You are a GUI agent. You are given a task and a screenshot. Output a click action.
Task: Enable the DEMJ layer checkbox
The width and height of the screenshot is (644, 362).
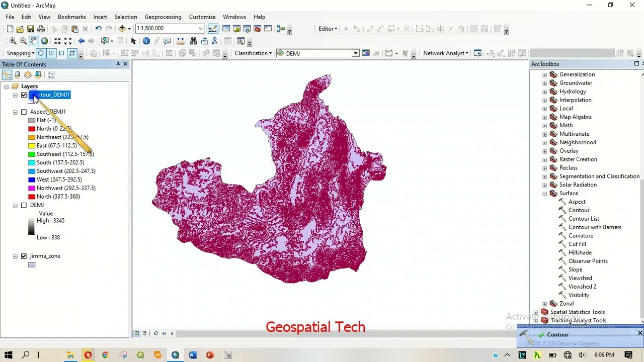(x=24, y=205)
